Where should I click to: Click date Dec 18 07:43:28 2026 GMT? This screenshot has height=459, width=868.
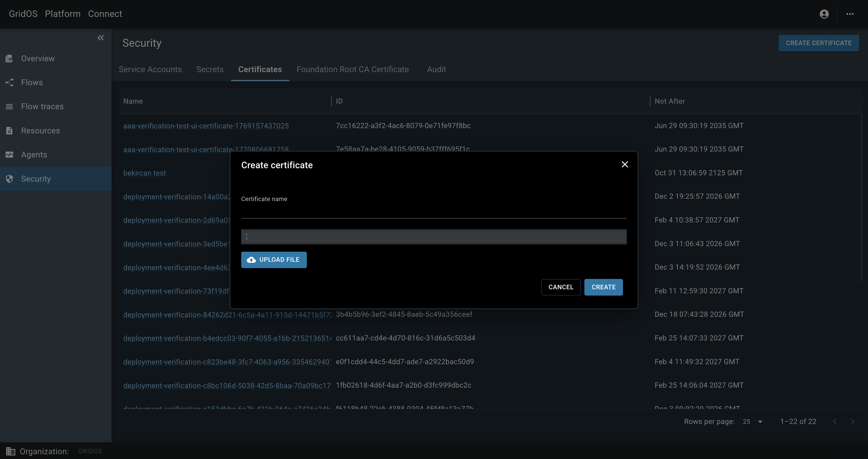699,314
